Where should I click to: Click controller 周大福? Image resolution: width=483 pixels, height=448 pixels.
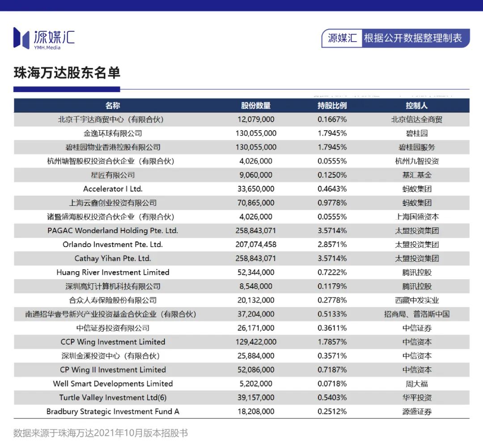416,384
